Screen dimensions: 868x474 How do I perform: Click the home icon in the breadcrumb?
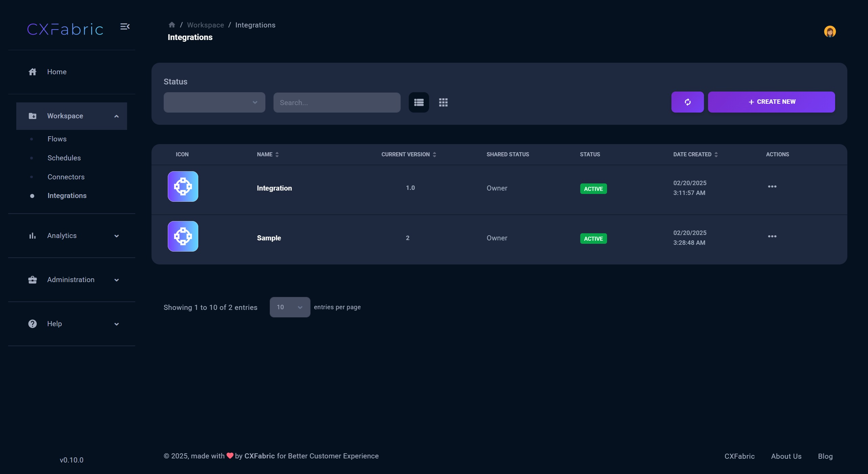(172, 25)
